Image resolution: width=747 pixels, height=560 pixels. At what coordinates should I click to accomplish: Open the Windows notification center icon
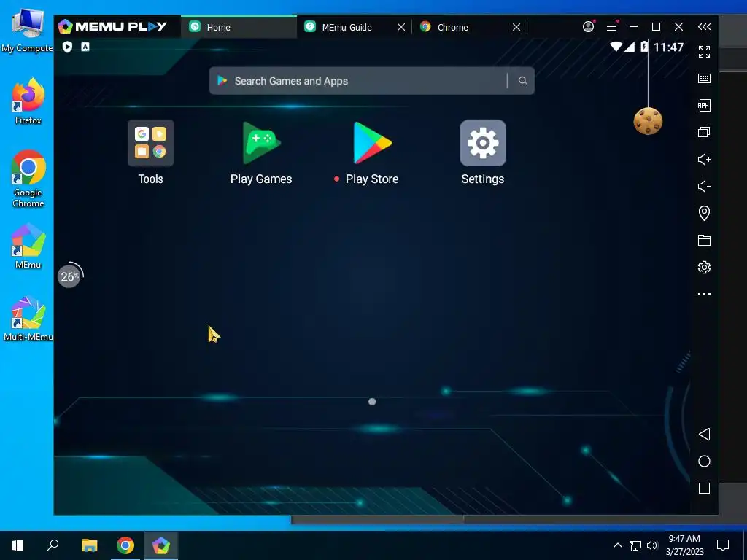click(x=723, y=545)
